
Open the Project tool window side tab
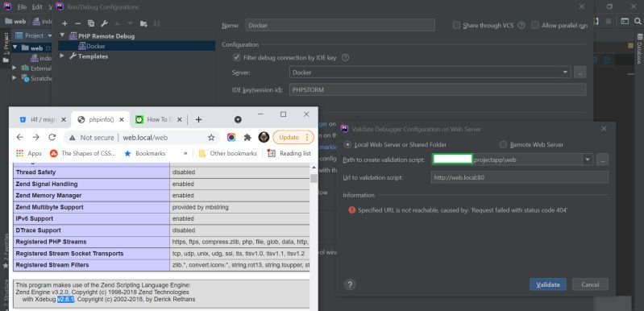6,48
